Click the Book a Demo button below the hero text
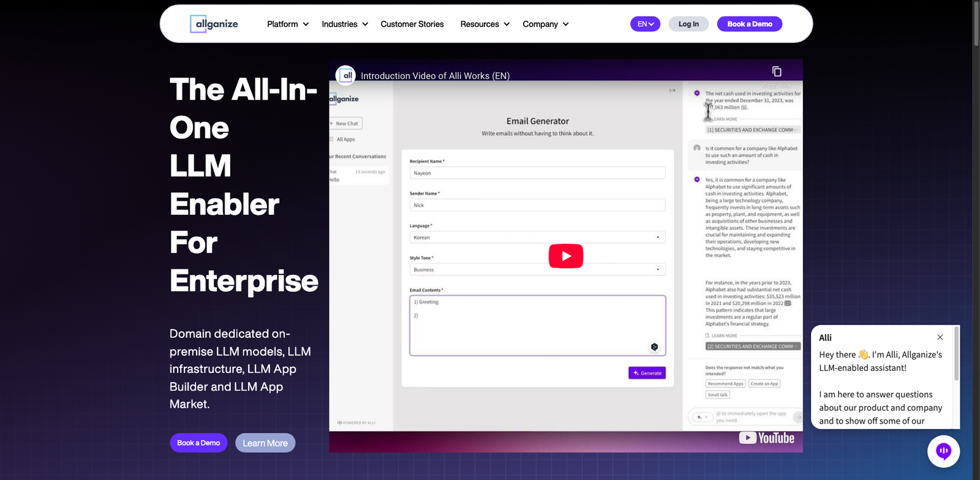Image resolution: width=980 pixels, height=480 pixels. [198, 443]
